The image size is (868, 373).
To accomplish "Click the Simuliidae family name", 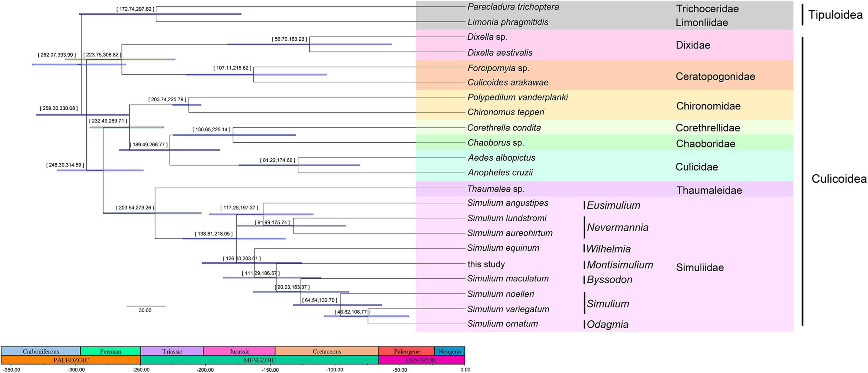I will 700,267.
